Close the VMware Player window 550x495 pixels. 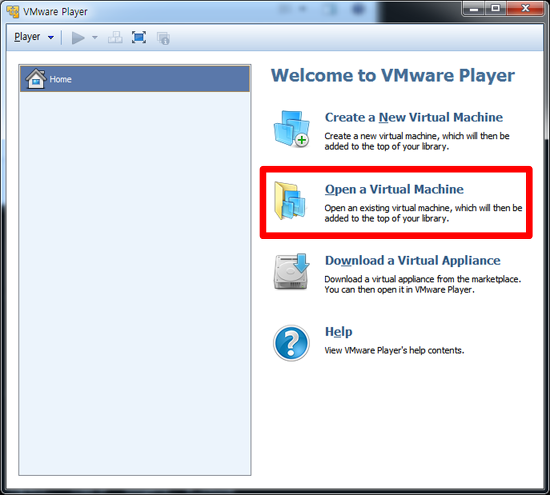[525, 8]
